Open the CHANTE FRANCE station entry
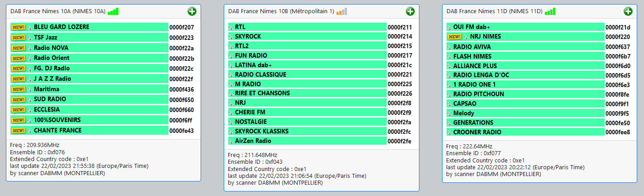644x196 pixels. (x=89, y=131)
